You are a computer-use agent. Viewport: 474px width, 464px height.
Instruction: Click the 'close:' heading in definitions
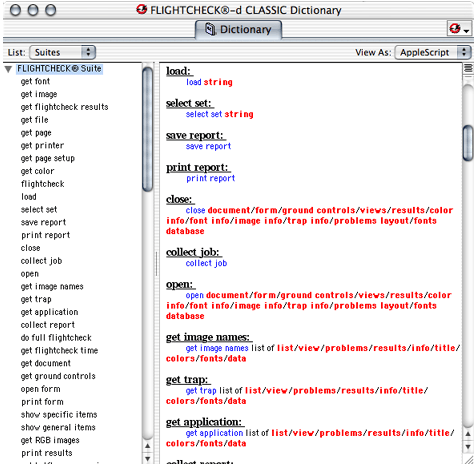pos(179,200)
